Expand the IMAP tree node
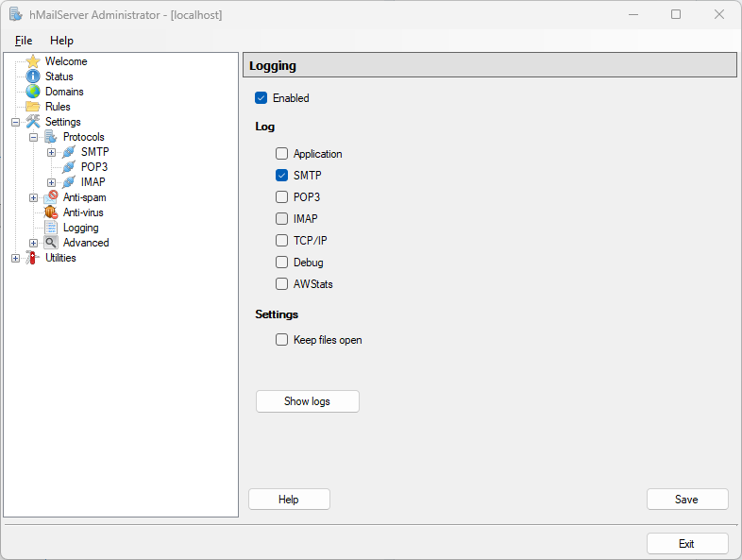Image resolution: width=742 pixels, height=560 pixels. (52, 182)
